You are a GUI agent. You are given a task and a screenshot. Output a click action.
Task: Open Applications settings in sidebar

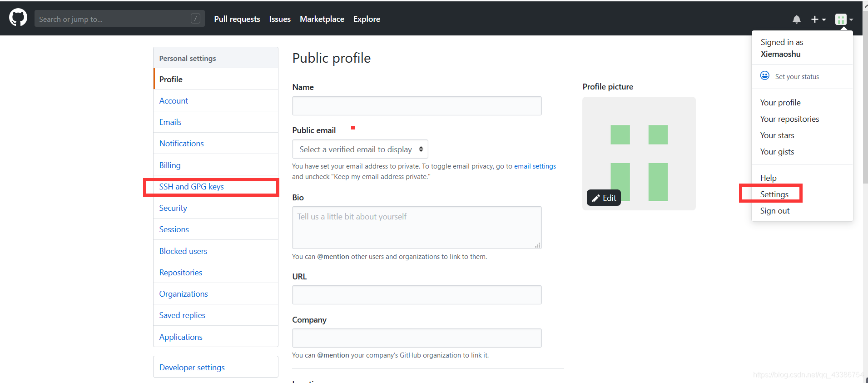(216, 337)
